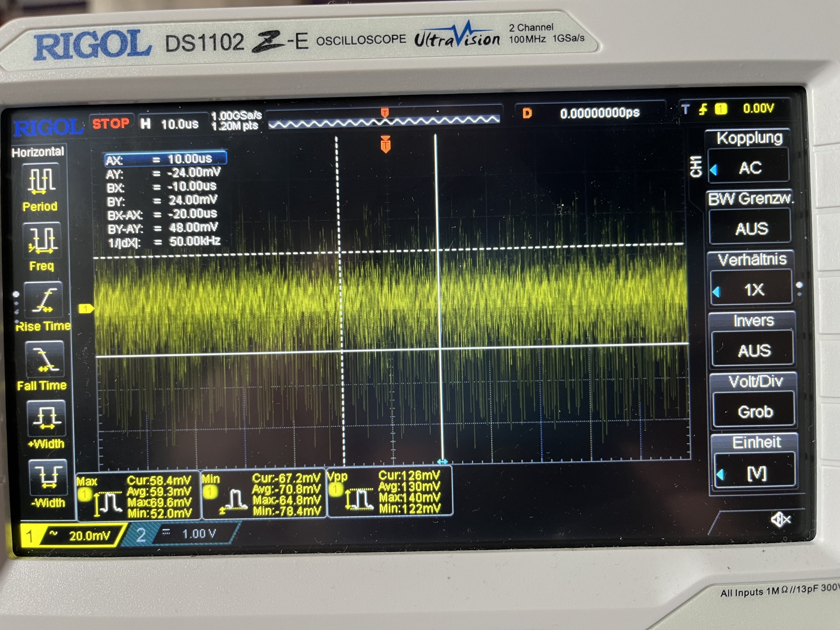The image size is (840, 630).
Task: Click the orange trigger position marker
Action: pos(385,145)
